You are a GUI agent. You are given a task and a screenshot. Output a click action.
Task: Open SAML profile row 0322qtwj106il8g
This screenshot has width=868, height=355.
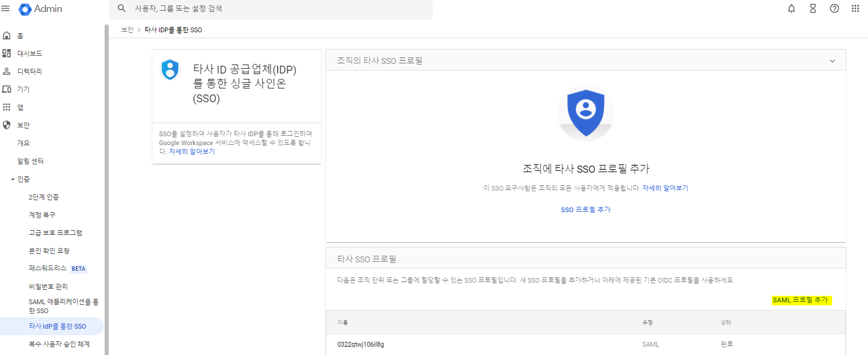(x=585, y=344)
